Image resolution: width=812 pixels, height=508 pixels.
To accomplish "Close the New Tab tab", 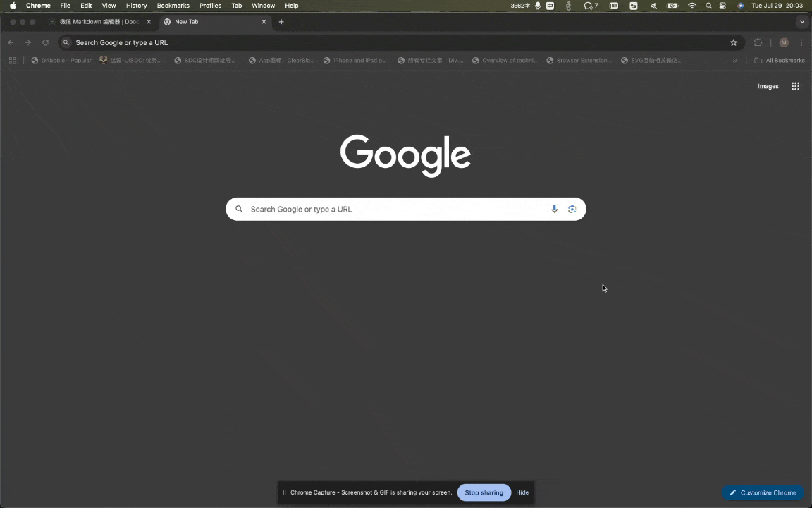I will click(264, 22).
